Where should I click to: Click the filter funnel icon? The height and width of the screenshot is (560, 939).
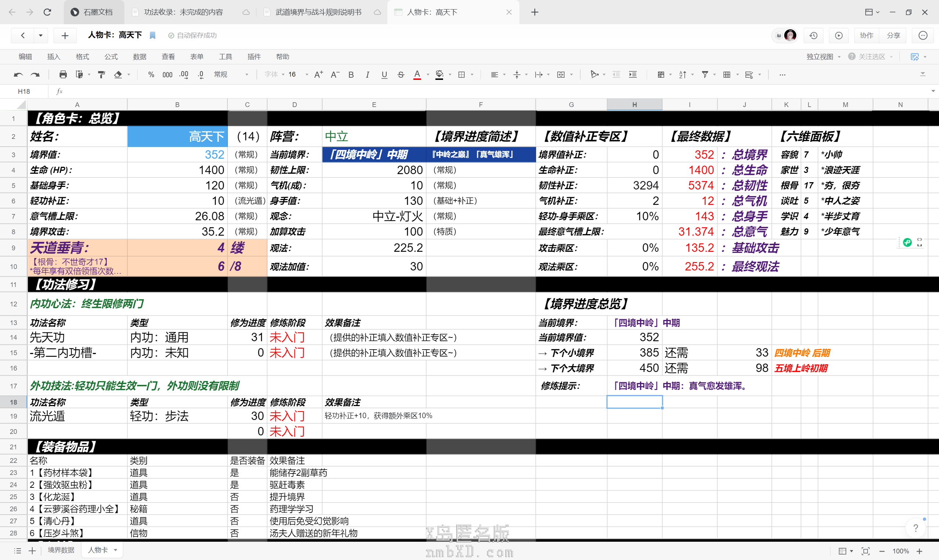[705, 75]
